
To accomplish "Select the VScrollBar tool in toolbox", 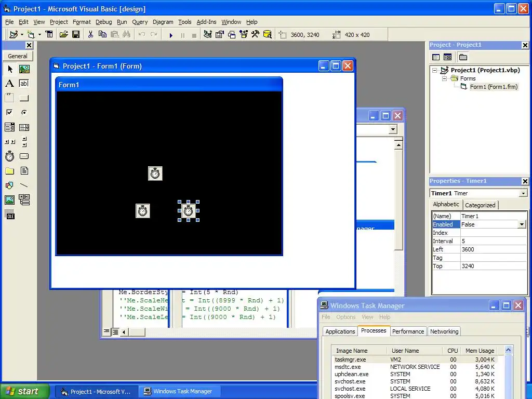I will coord(24,142).
